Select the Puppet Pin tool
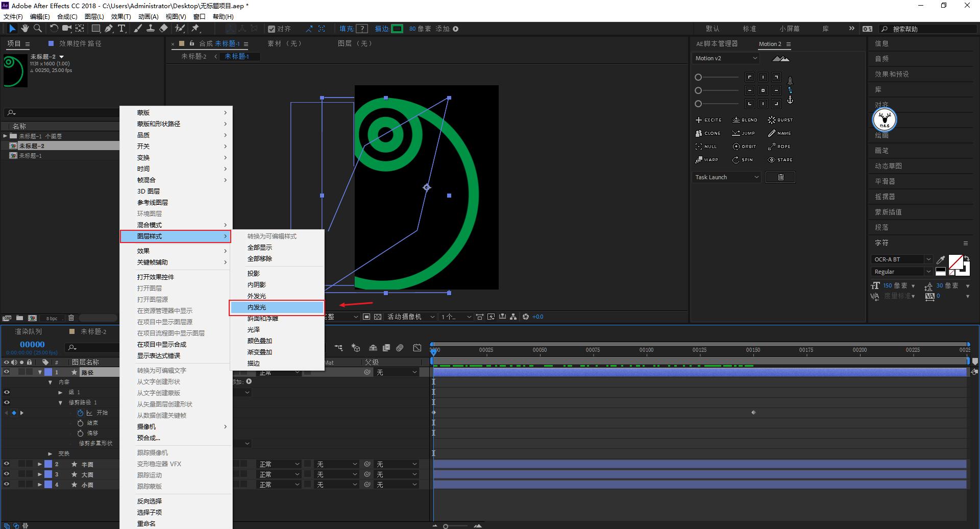This screenshot has width=980, height=529. pos(195,29)
